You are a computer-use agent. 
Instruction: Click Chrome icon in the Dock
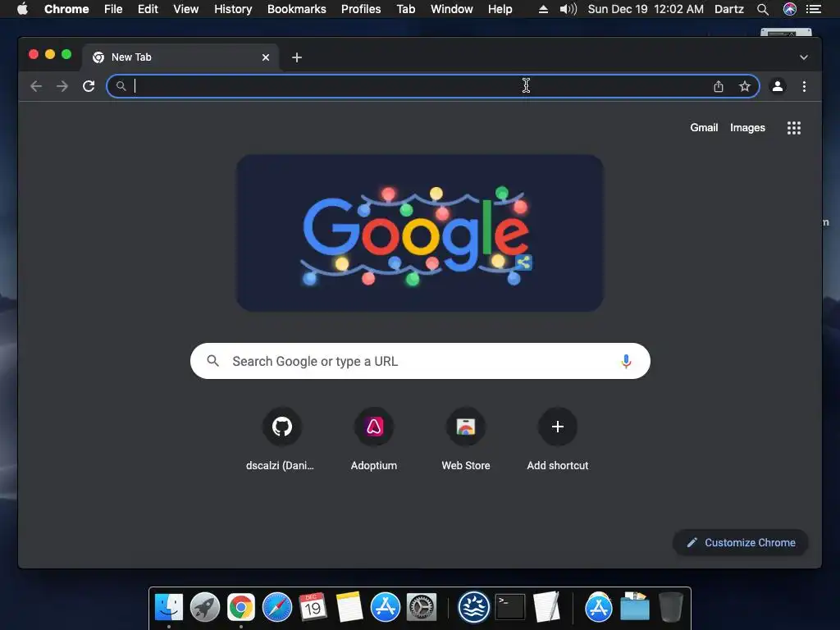pos(241,608)
